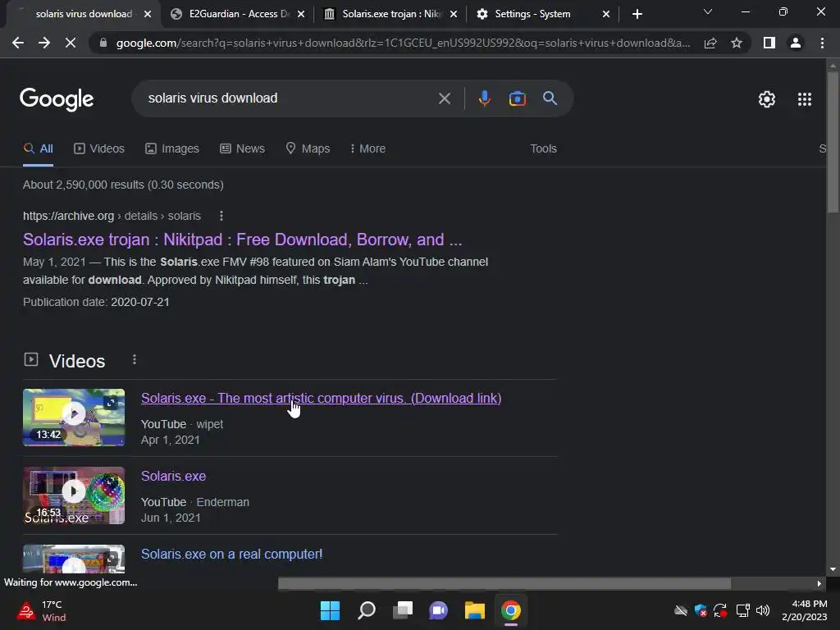Image resolution: width=840 pixels, height=630 pixels.
Task: Open Chrome three-dot menu
Action: point(822,43)
